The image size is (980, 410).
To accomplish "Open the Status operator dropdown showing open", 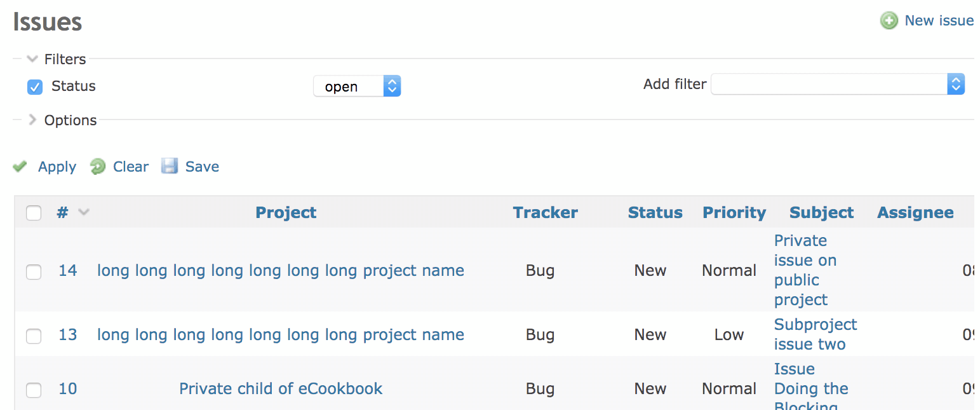I will [x=357, y=86].
